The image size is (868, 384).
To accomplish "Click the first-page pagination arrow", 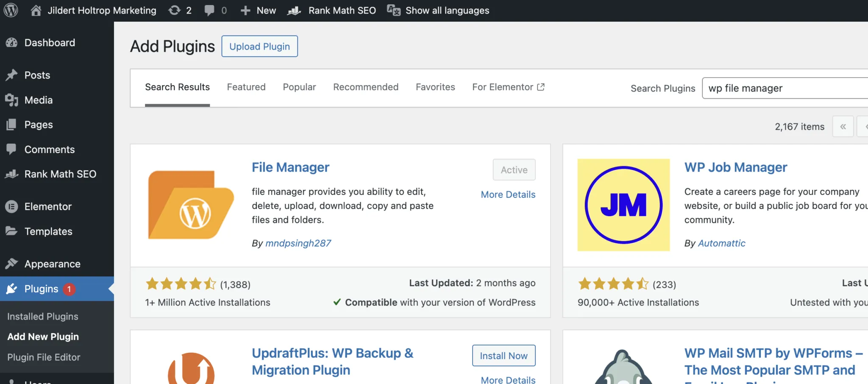I will tap(843, 126).
